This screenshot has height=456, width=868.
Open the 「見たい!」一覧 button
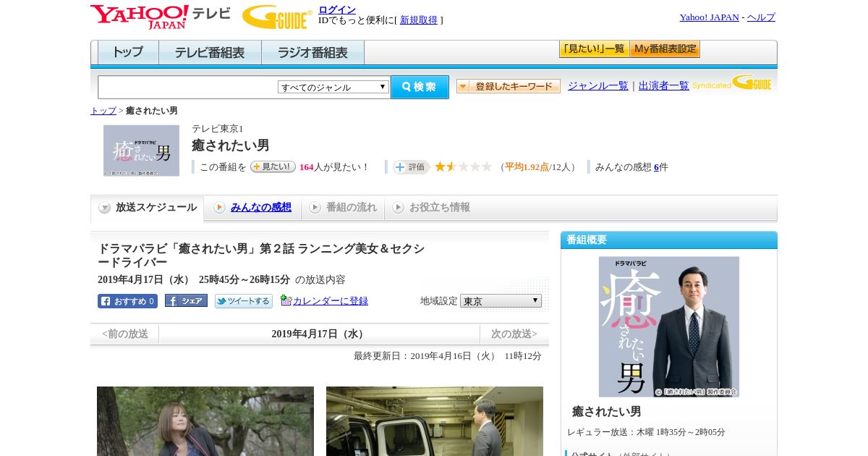point(594,49)
